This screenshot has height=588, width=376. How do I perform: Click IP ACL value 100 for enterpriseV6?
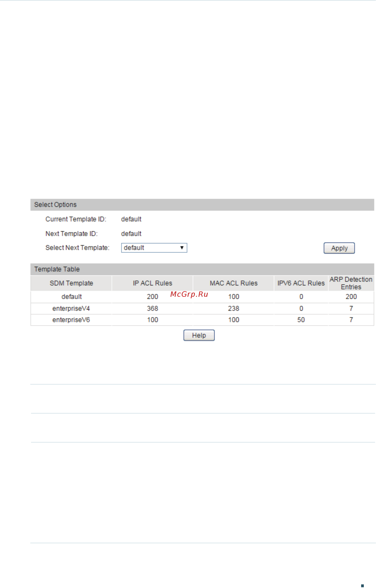pyautogui.click(x=153, y=319)
